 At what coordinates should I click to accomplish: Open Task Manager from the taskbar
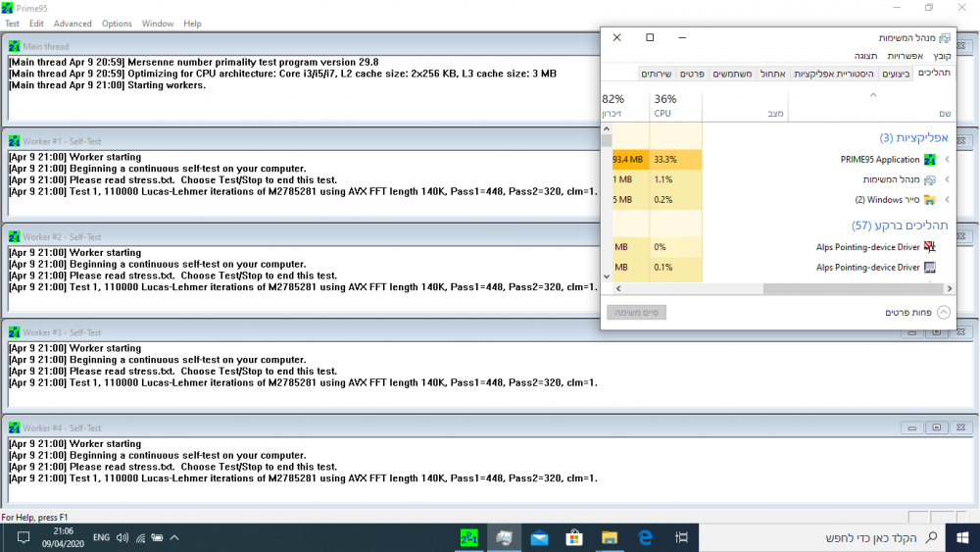pyautogui.click(x=505, y=537)
